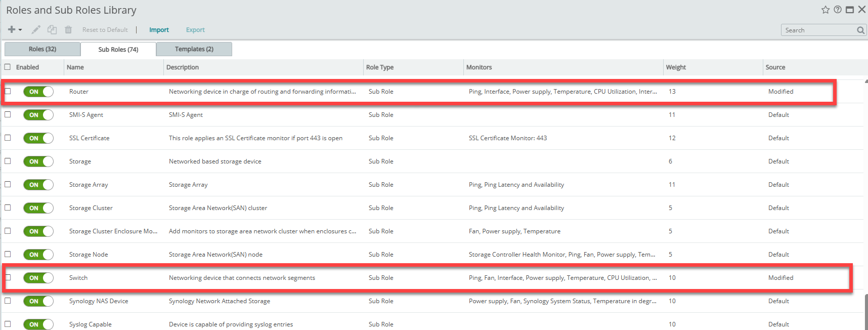Disable the Storage Cluster sub role toggle

[38, 208]
